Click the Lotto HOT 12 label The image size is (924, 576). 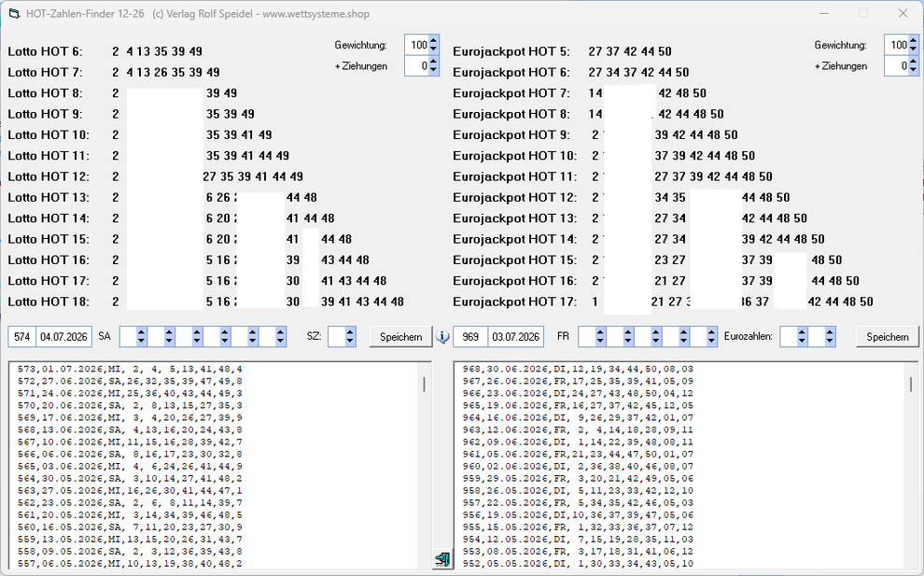point(49,176)
